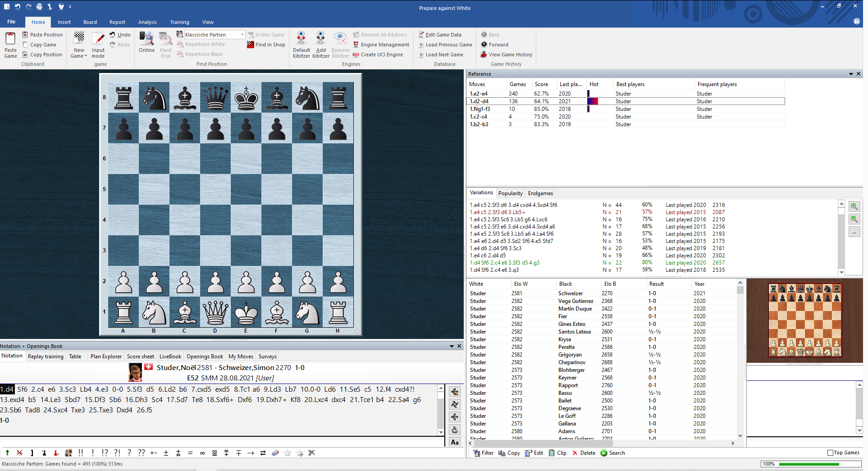Insert a double exclamation annotation
The width and height of the screenshot is (868, 471).
pos(81,453)
